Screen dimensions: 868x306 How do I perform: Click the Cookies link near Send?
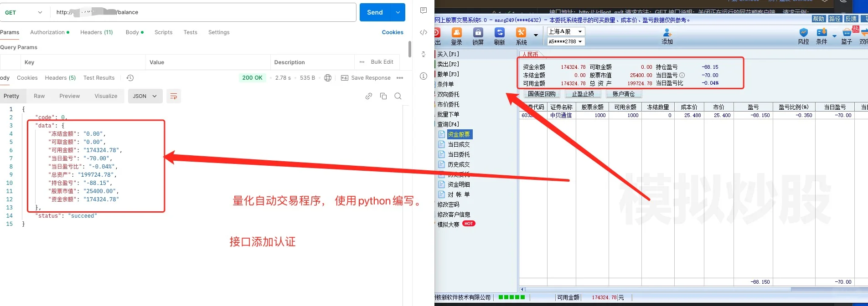tap(393, 32)
